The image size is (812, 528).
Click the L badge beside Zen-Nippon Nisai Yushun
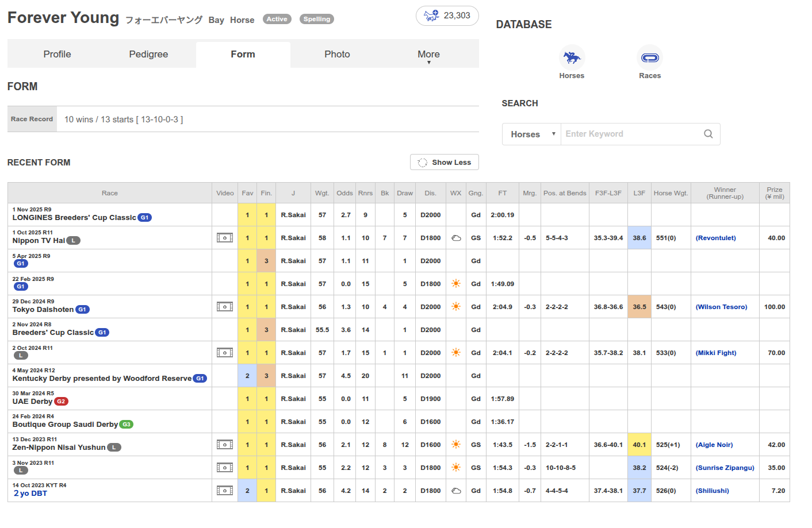(x=114, y=448)
